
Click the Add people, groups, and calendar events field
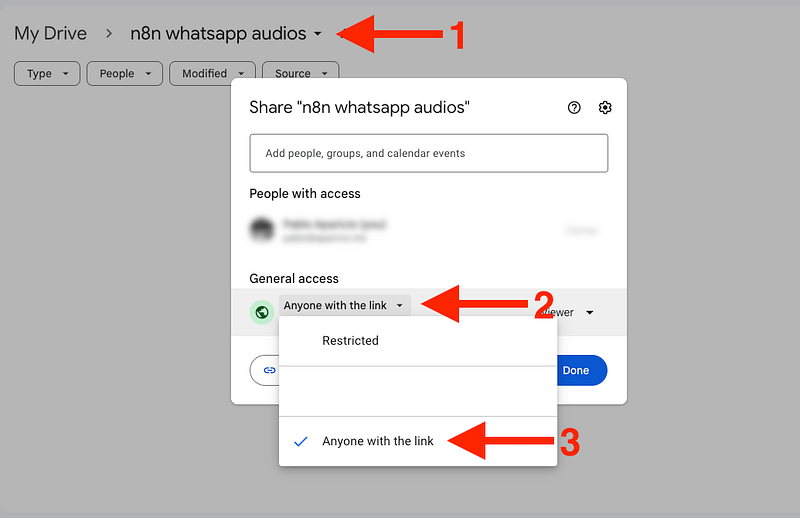tap(428, 154)
